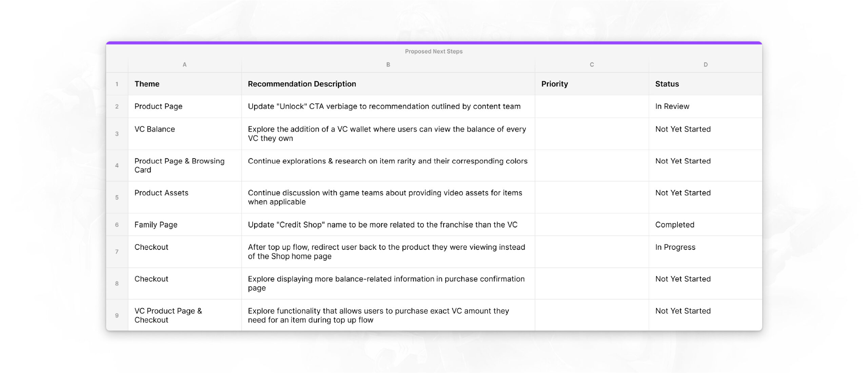Viewport: 868px width, 373px height.
Task: Select row number 8
Action: 117,283
